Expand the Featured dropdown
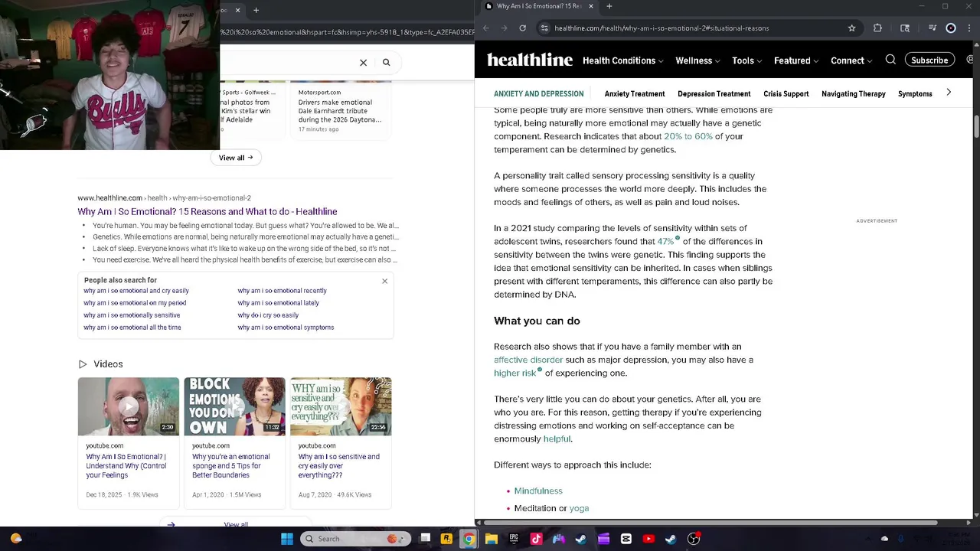This screenshot has width=980, height=551. [x=796, y=60]
